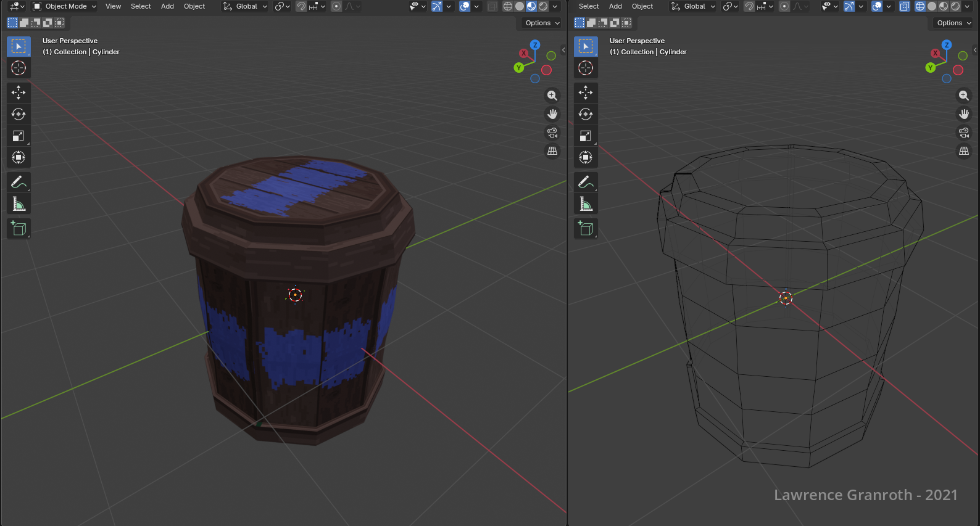Image resolution: width=980 pixels, height=526 pixels.
Task: Click the camera view icon in left viewport
Action: (552, 133)
